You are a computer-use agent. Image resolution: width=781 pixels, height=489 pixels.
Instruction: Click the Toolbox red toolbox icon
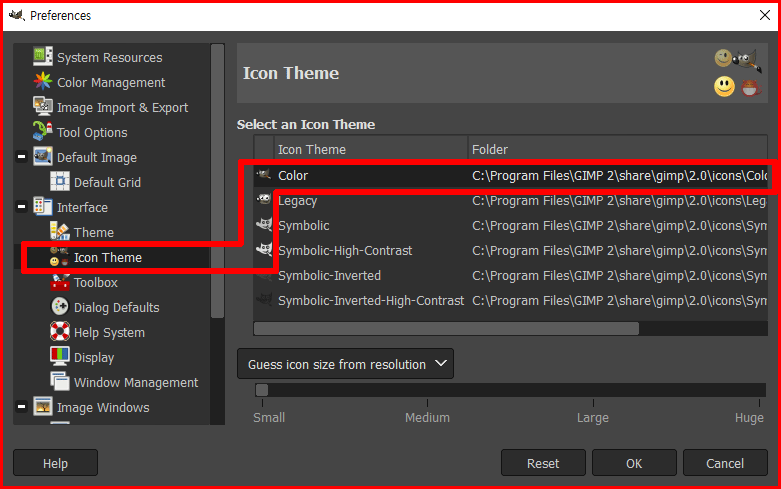(60, 282)
